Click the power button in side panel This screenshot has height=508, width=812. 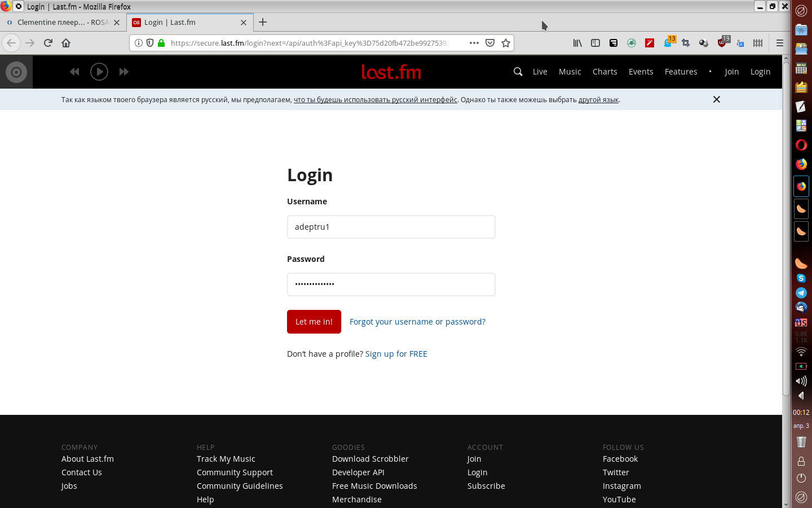tap(801, 478)
